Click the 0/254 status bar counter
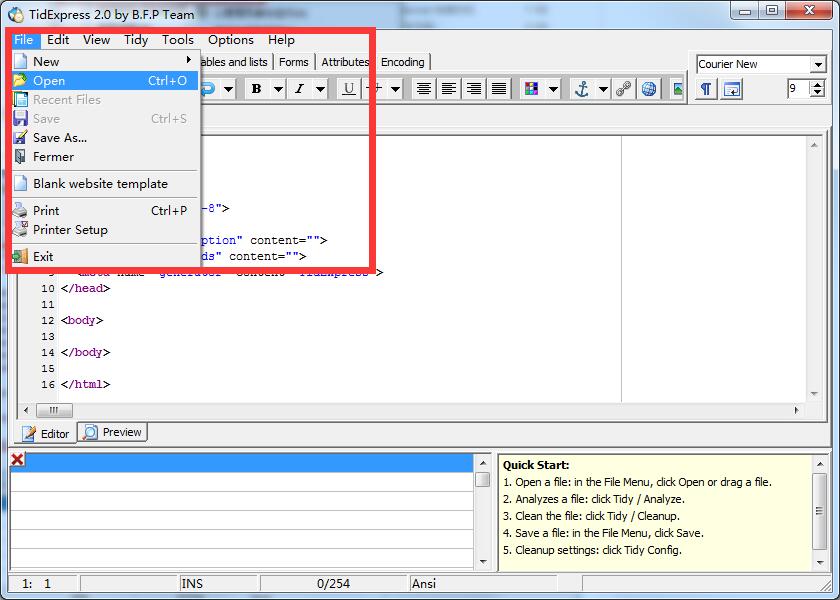Screen dimensions: 840x600 click(333, 583)
